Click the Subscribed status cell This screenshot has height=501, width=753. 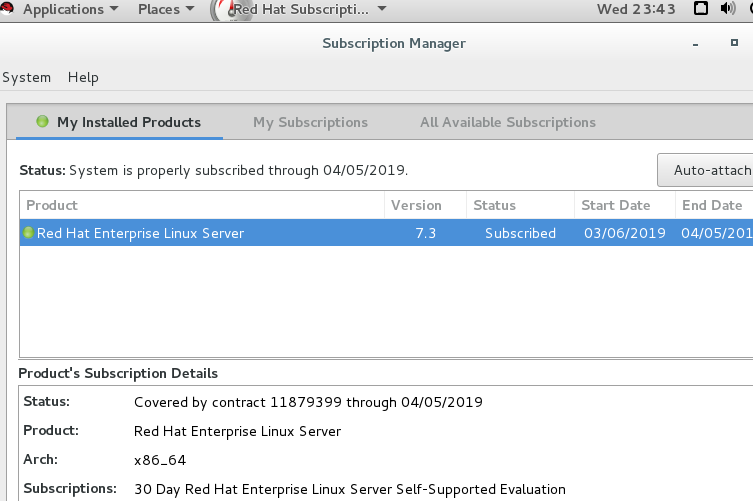coord(520,233)
